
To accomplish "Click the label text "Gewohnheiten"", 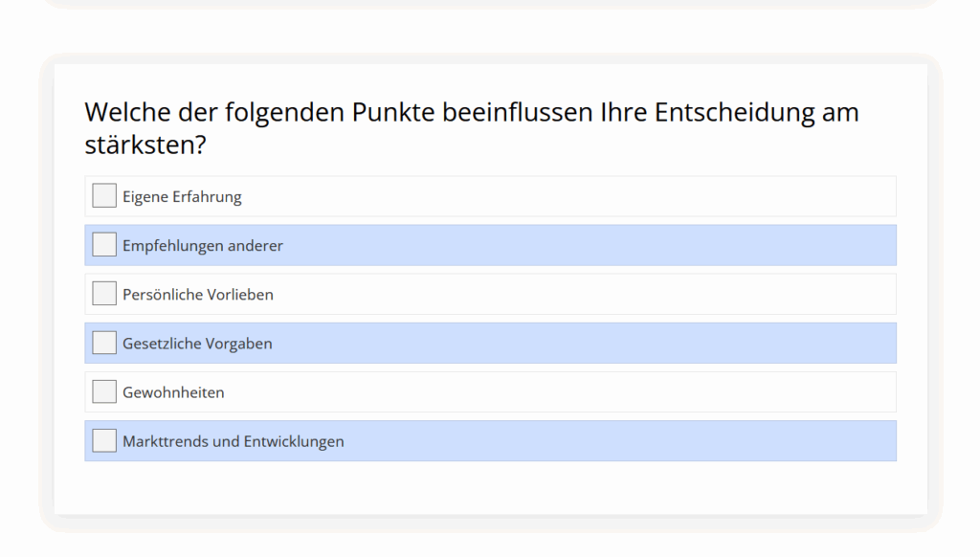I will [x=173, y=391].
